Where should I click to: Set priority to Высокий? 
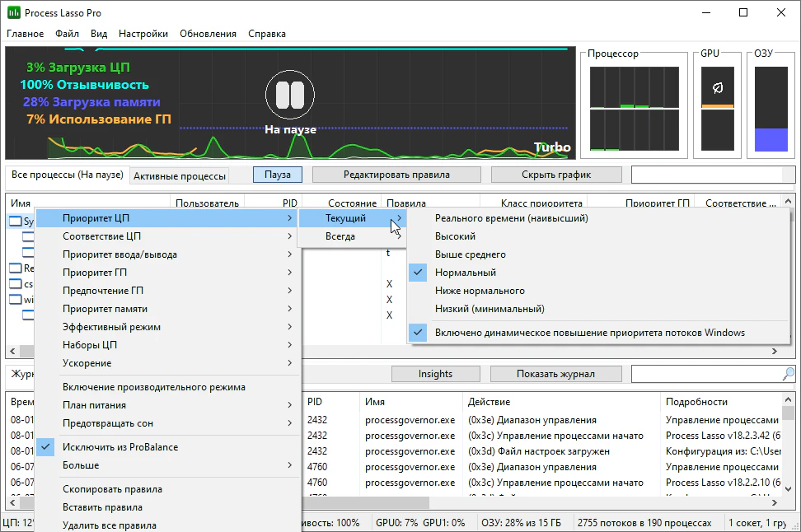pyautogui.click(x=598, y=236)
